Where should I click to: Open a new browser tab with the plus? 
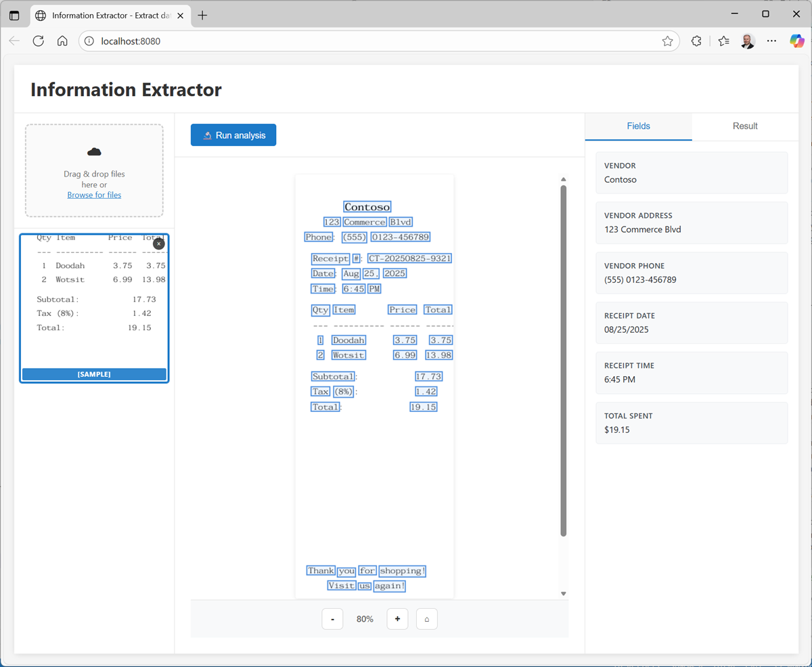click(x=202, y=14)
